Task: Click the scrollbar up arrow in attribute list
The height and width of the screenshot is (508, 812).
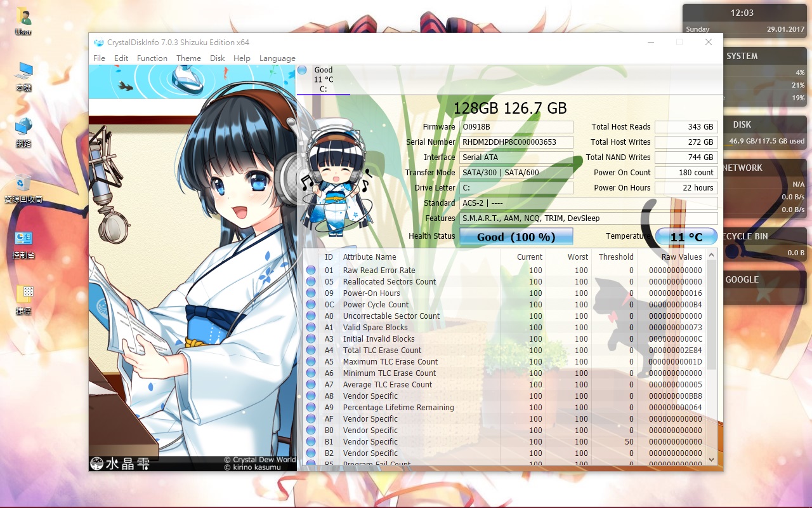Action: [x=711, y=256]
